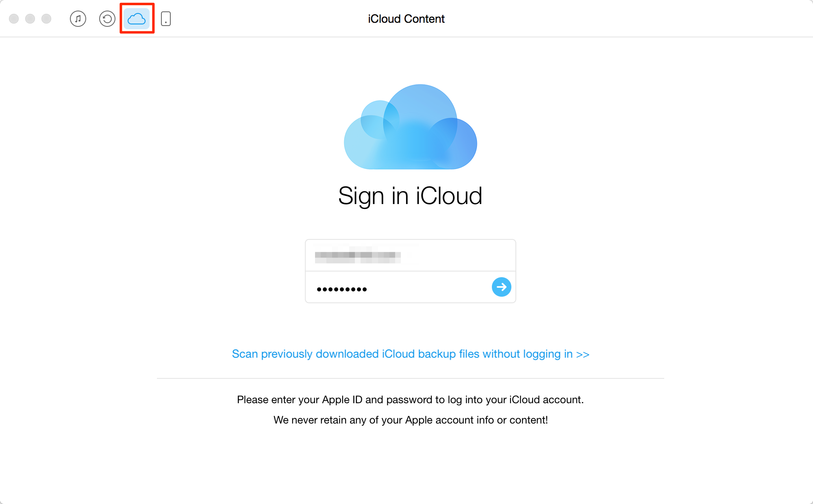Image resolution: width=813 pixels, height=504 pixels.
Task: Click the blurred Apple ID text
Action: click(x=358, y=255)
